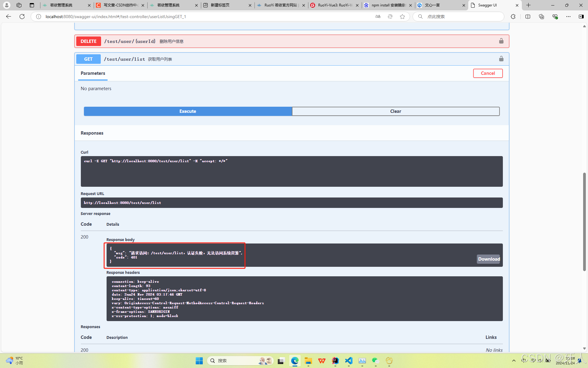Refresh the browser page
Image resolution: width=588 pixels, height=368 pixels.
22,17
